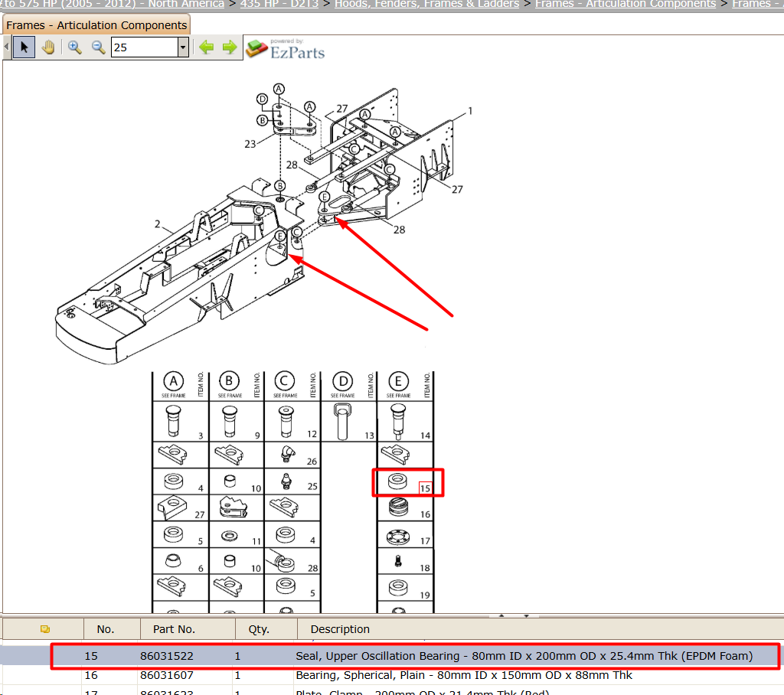Viewport: 784px width, 695px height.
Task: Click item number 4 ring in column A
Action: click(173, 481)
